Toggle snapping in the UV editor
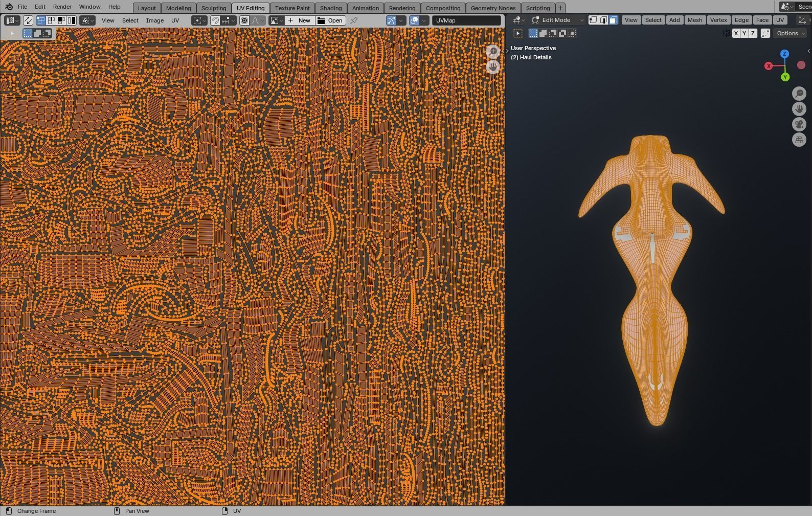The image size is (812, 516). click(215, 20)
